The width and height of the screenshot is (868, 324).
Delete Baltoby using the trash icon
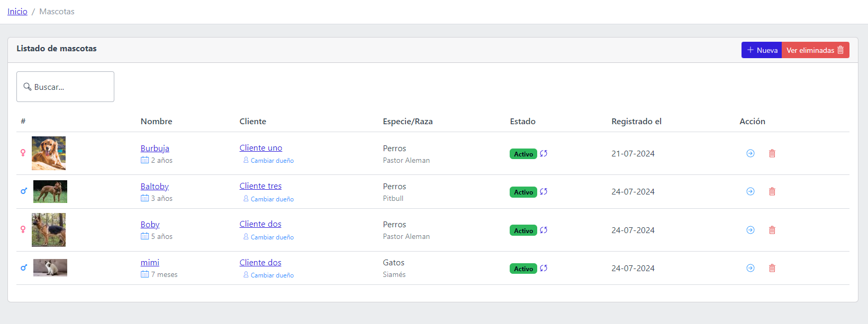point(772,191)
